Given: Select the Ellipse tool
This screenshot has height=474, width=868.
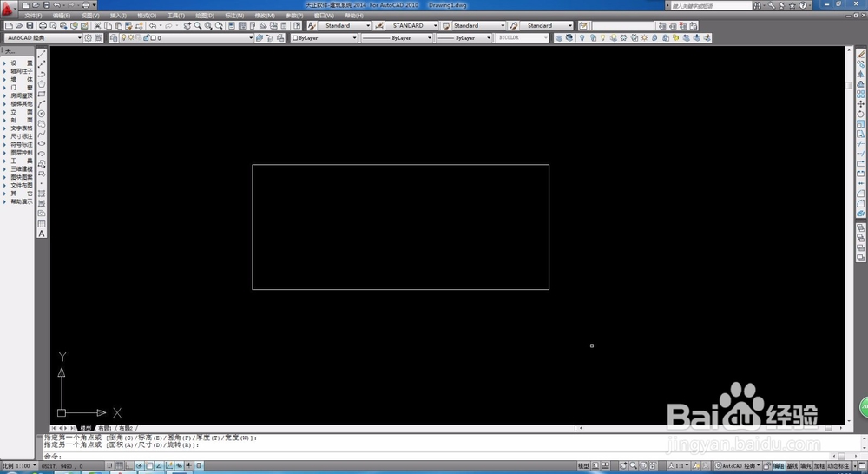Looking at the screenshot, I should pos(42,143).
